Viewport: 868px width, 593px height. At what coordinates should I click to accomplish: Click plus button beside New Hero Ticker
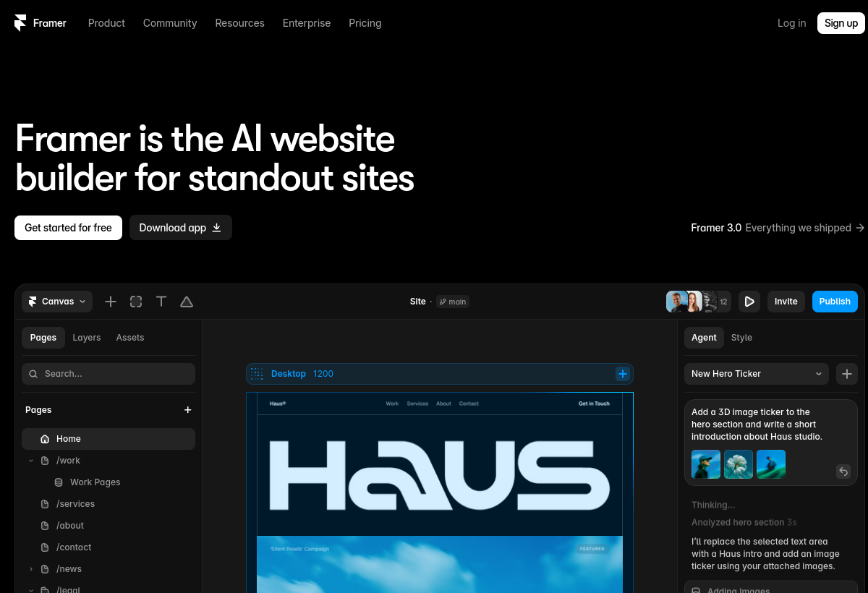[847, 374]
